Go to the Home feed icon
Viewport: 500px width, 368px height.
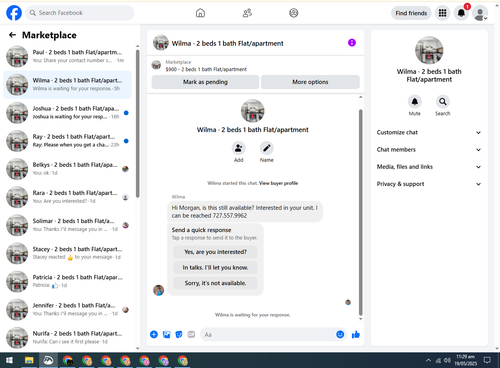(x=200, y=13)
